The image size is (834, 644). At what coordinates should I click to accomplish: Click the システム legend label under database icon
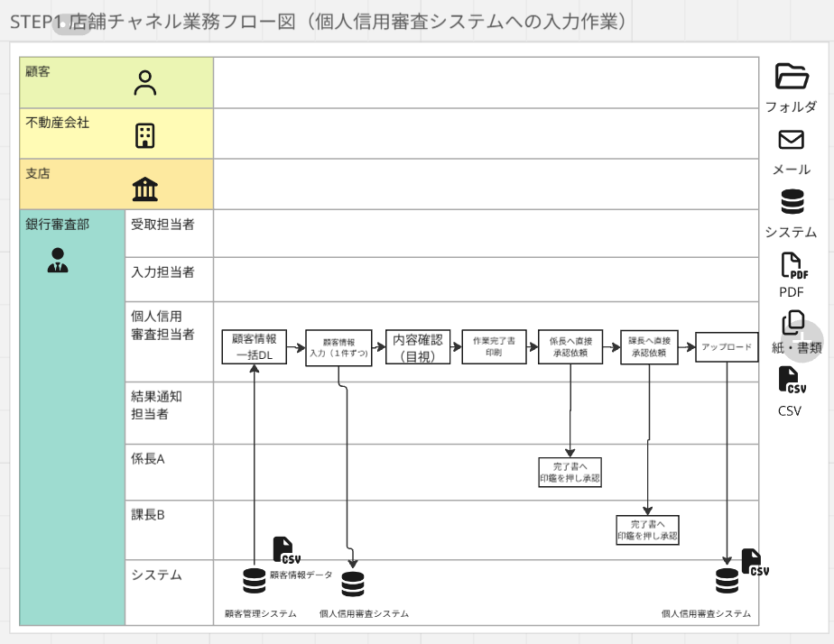[x=791, y=232]
